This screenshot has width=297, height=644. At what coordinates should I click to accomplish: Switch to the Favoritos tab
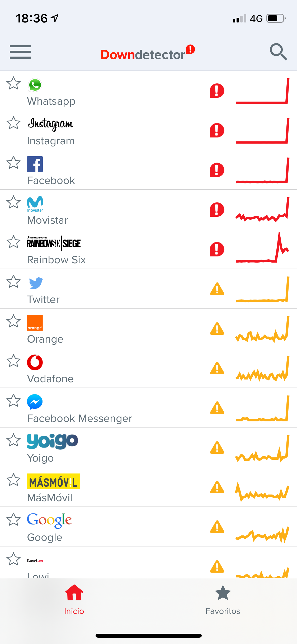point(223,600)
